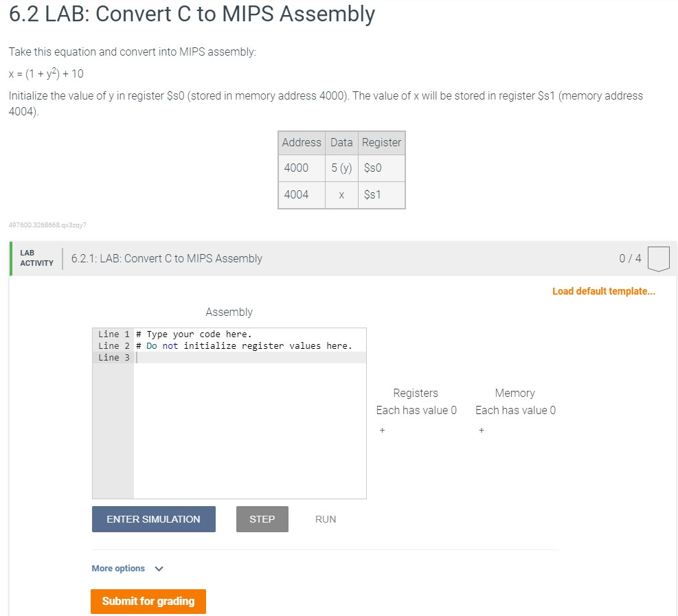Place cursor on Line 3 of editor
Viewport: 678px width, 616px height.
click(x=250, y=358)
